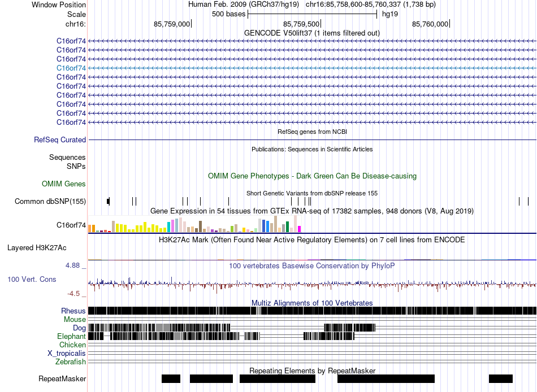Viewport: 537px width, 392px height.
Task: Open Publications: Sequences in Scientific Articles title
Action: pyautogui.click(x=312, y=149)
